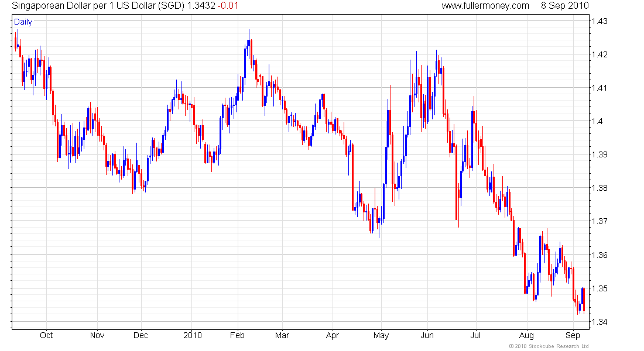Click the red change value -0.01
This screenshot has width=644, height=351.
[228, 6]
